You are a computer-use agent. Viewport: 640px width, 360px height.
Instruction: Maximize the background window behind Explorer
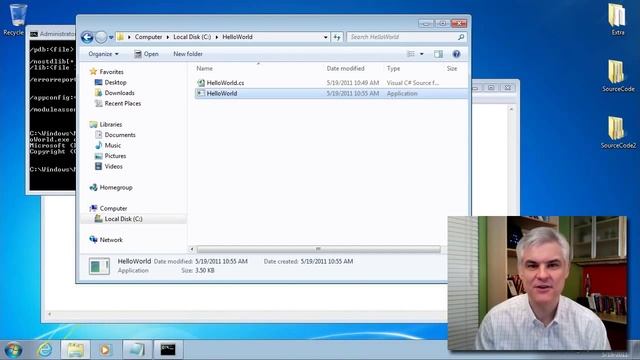coord(491,87)
